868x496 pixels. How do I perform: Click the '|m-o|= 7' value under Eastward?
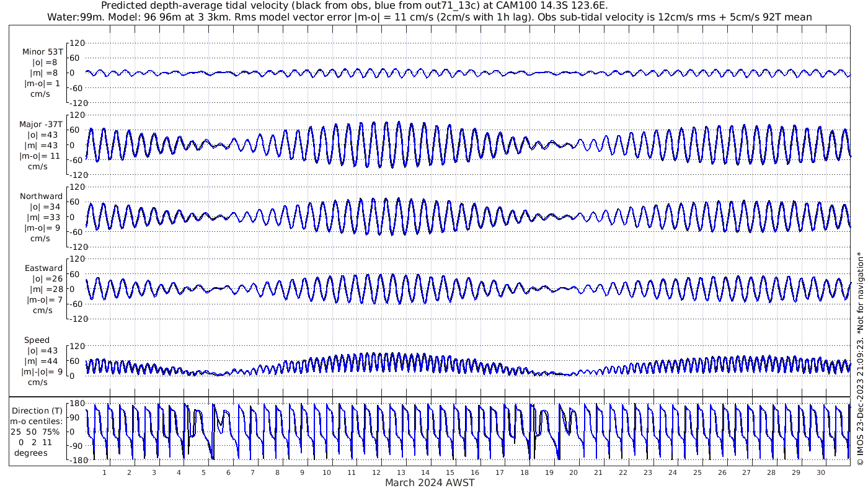pos(44,299)
